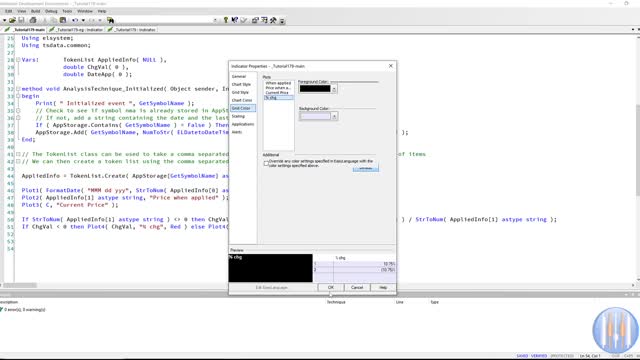The image size is (640, 360).
Task: Click the lavender Background Color swatch
Action: point(315,117)
